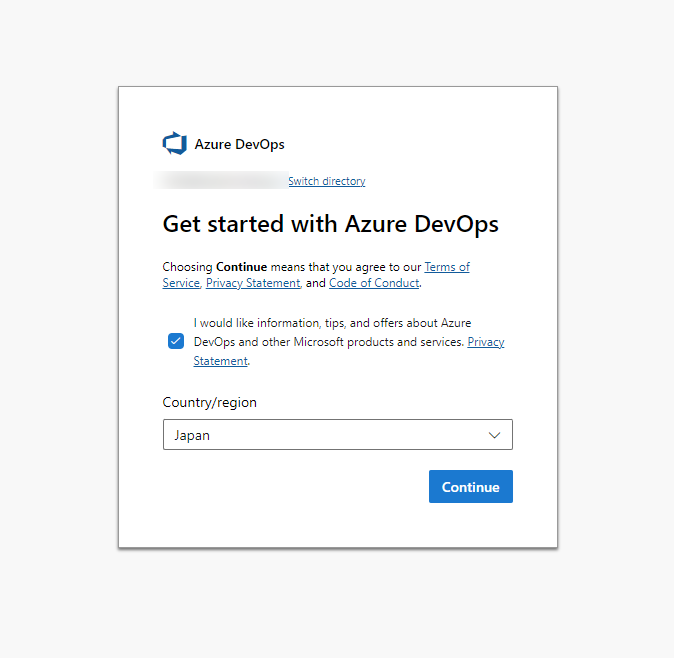This screenshot has height=658, width=674.
Task: Uncheck the information, tips, and offers checkbox
Action: [x=176, y=341]
